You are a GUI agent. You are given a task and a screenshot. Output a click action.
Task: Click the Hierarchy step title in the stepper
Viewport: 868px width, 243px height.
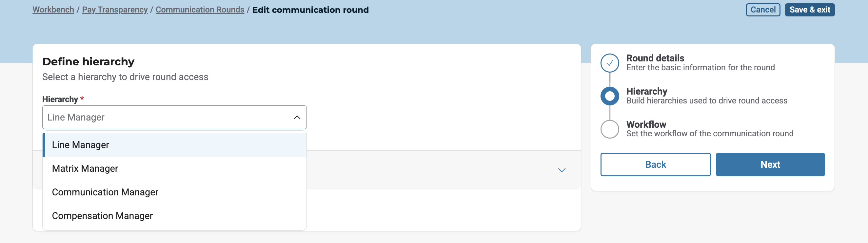click(x=646, y=92)
